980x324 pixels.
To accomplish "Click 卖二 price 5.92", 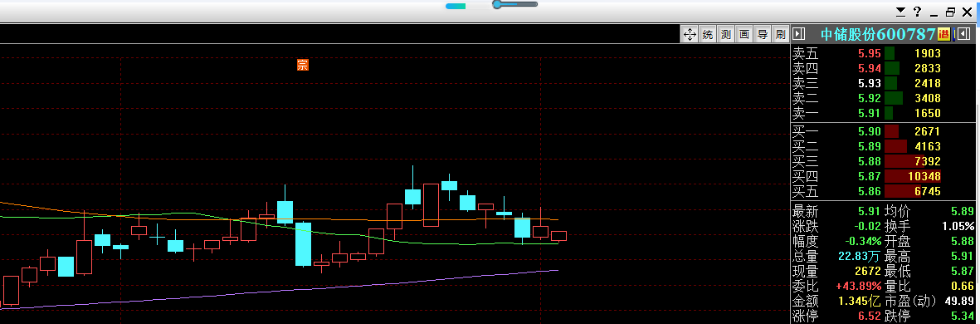I will pyautogui.click(x=870, y=98).
